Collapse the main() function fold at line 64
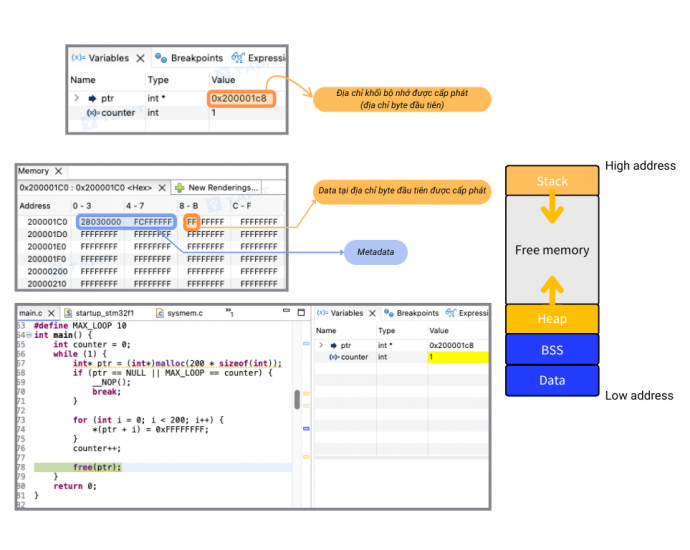 (x=29, y=335)
